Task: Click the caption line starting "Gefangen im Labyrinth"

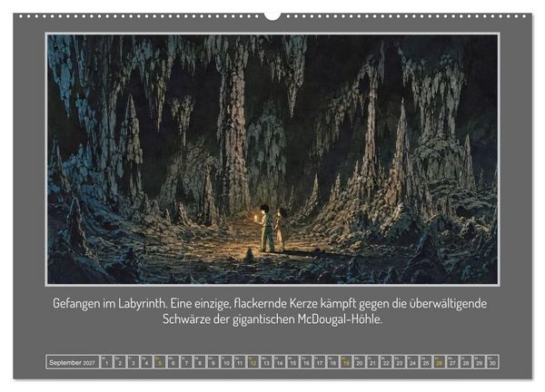Action: (x=270, y=303)
